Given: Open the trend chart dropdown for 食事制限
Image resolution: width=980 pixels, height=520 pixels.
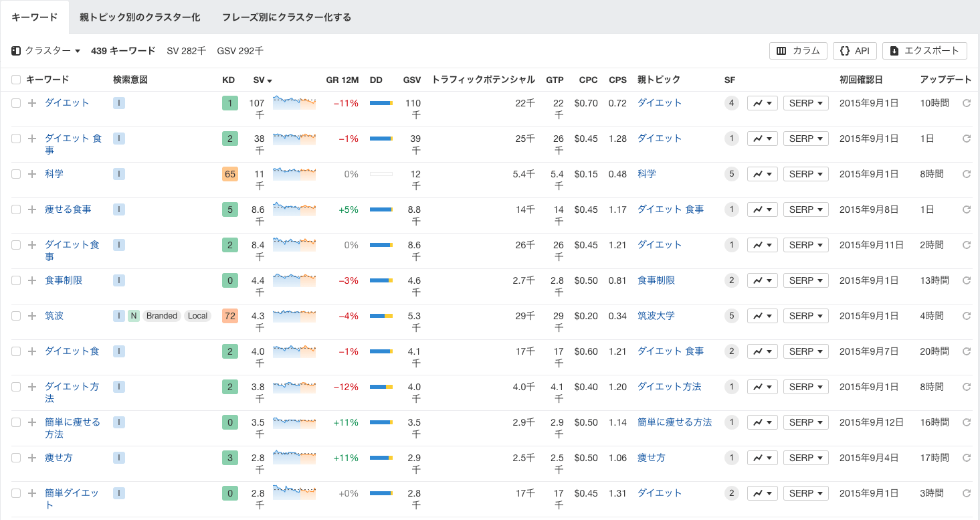Looking at the screenshot, I should pos(762,280).
